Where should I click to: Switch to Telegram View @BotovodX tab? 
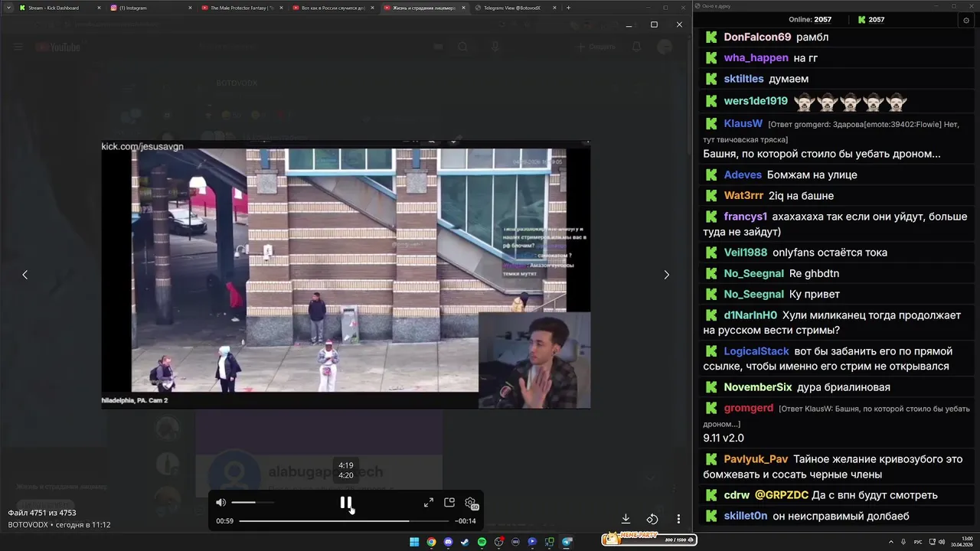tap(515, 8)
